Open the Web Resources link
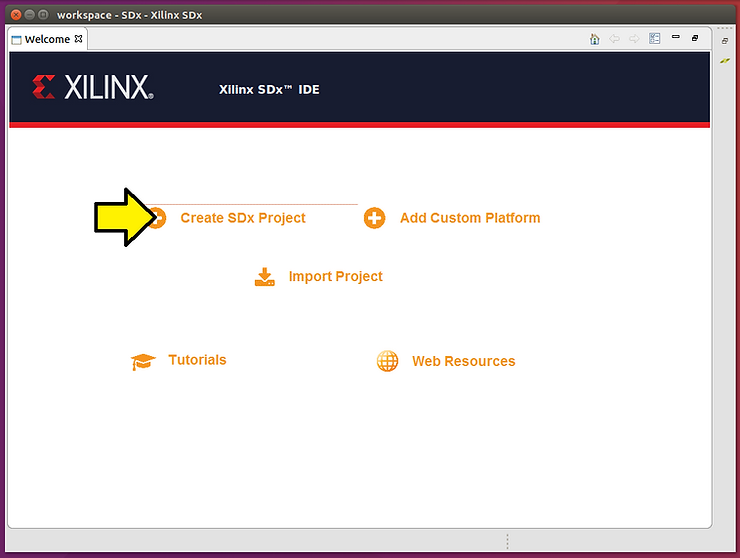 tap(463, 361)
